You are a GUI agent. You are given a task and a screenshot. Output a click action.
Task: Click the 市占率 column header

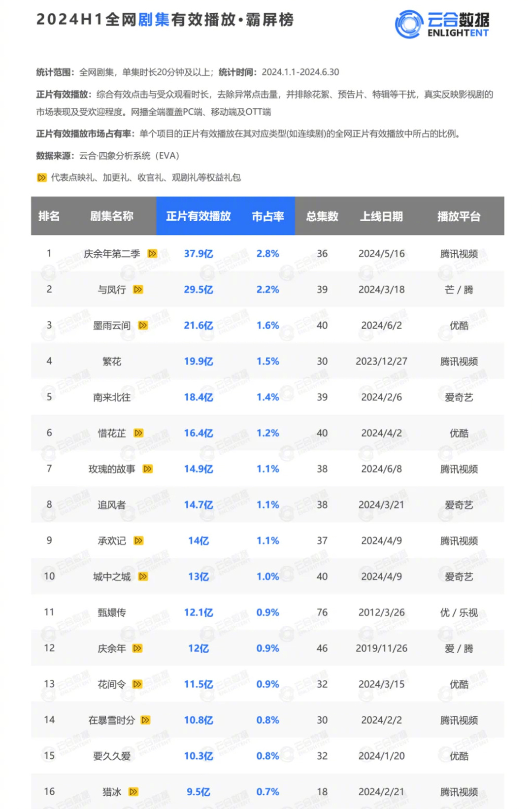pos(268,216)
